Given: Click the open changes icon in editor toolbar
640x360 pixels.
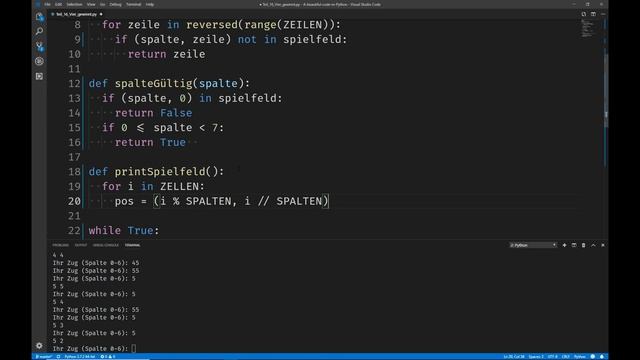Looking at the screenshot, I should [584, 14].
